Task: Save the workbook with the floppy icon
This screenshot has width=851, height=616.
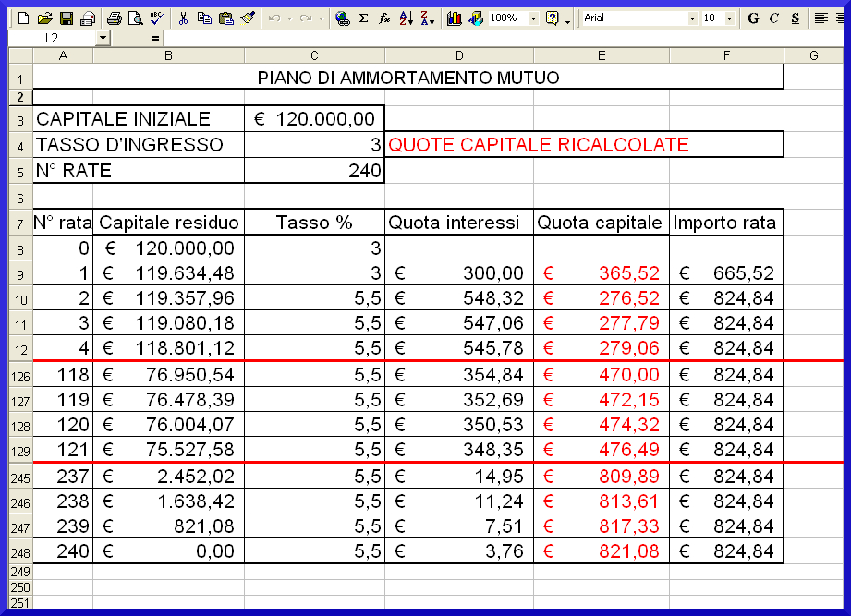Action: (66, 18)
